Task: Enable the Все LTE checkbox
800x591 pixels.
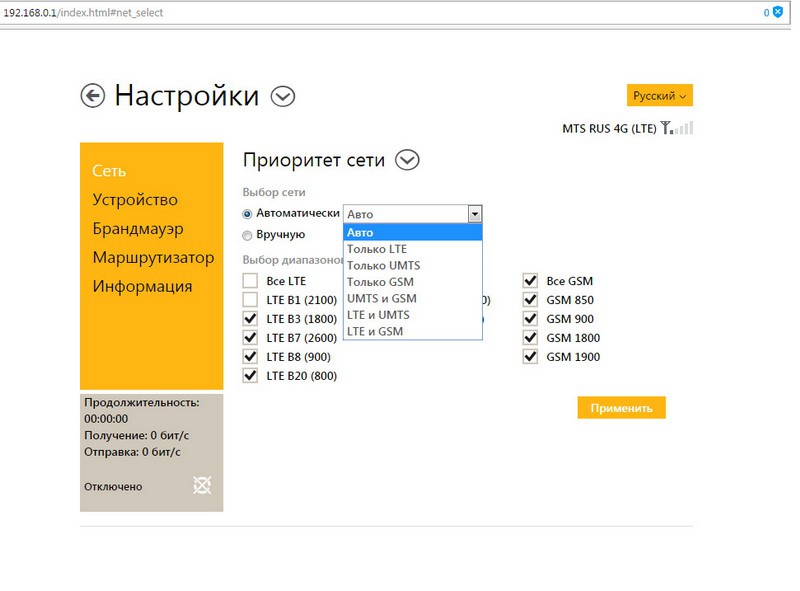Action: tap(250, 281)
